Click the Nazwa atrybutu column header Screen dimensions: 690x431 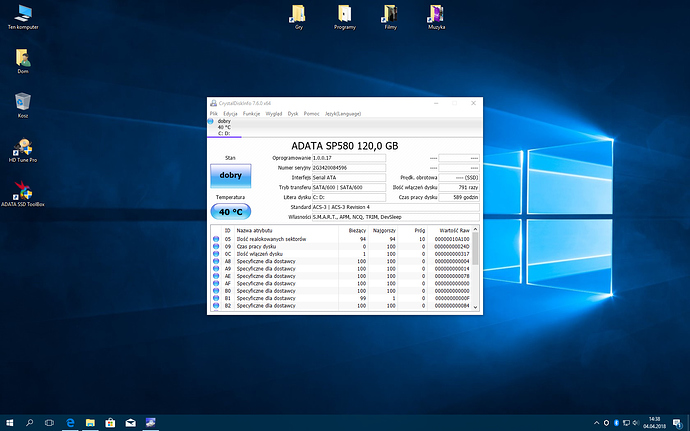(286, 230)
